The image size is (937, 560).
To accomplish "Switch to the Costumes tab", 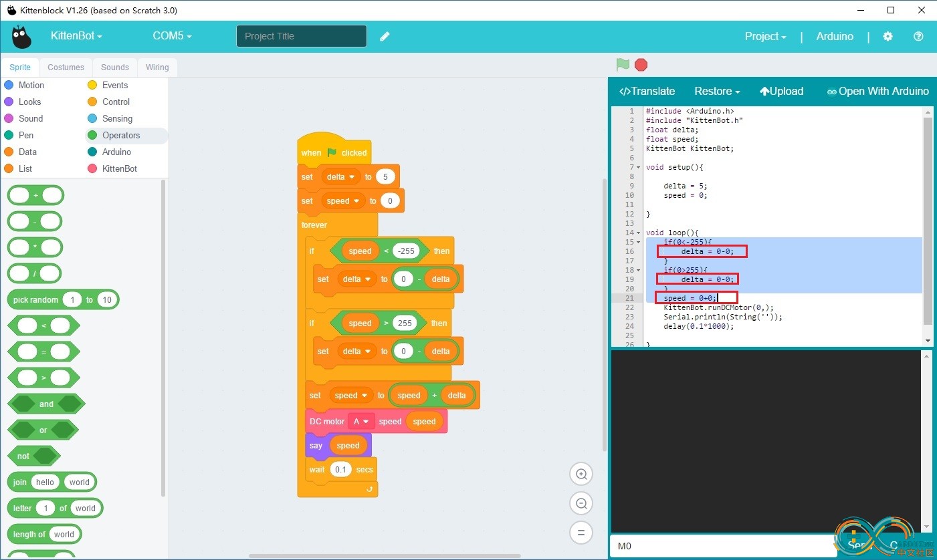I will click(x=66, y=67).
